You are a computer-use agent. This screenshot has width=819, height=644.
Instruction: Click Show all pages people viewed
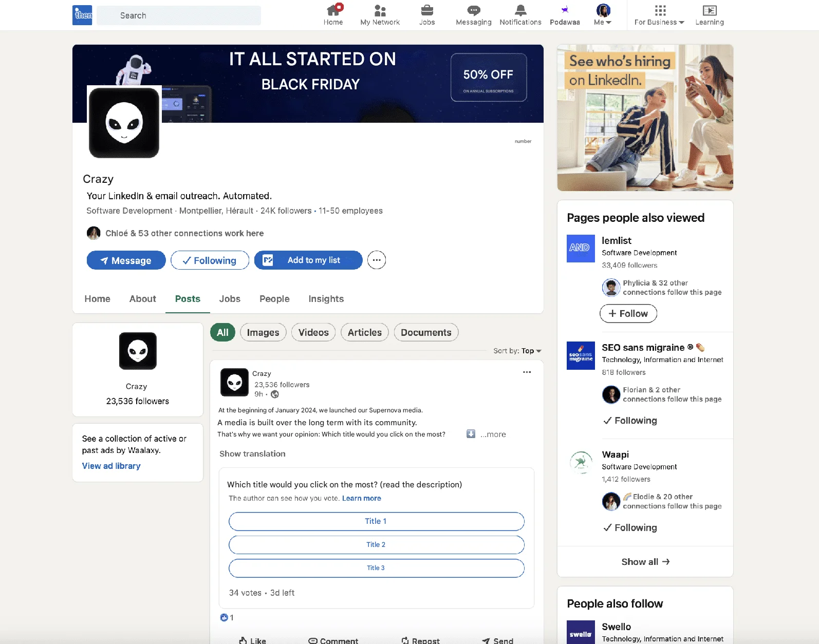pyautogui.click(x=645, y=562)
